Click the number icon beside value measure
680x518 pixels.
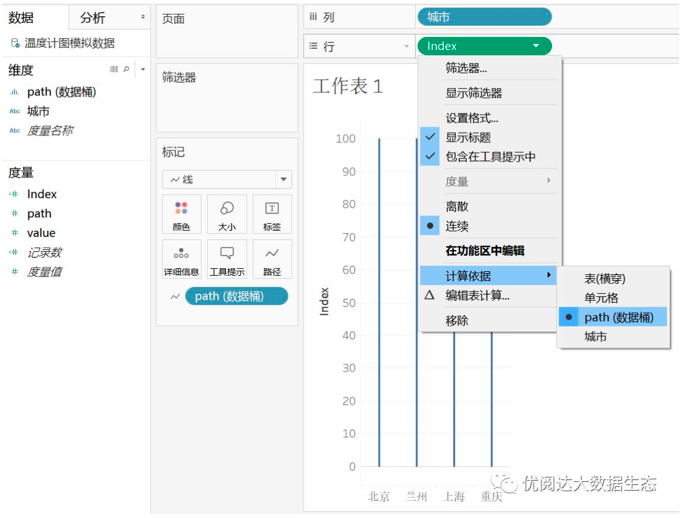pos(15,233)
